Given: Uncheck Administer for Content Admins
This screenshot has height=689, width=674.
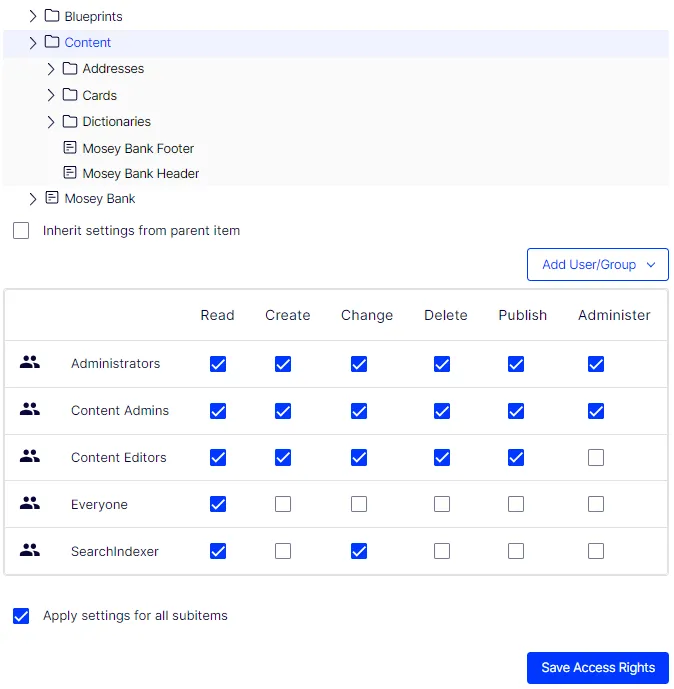Looking at the screenshot, I should [x=596, y=411].
